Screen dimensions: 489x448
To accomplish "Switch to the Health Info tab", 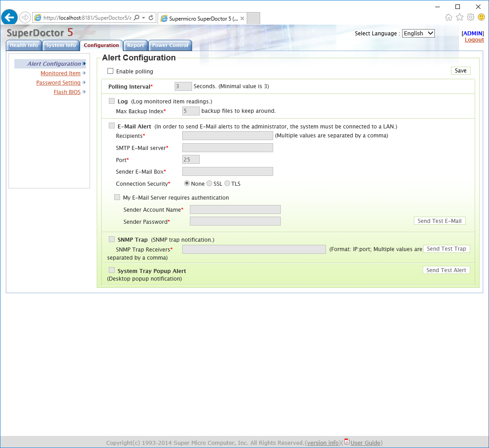I will [x=24, y=46].
